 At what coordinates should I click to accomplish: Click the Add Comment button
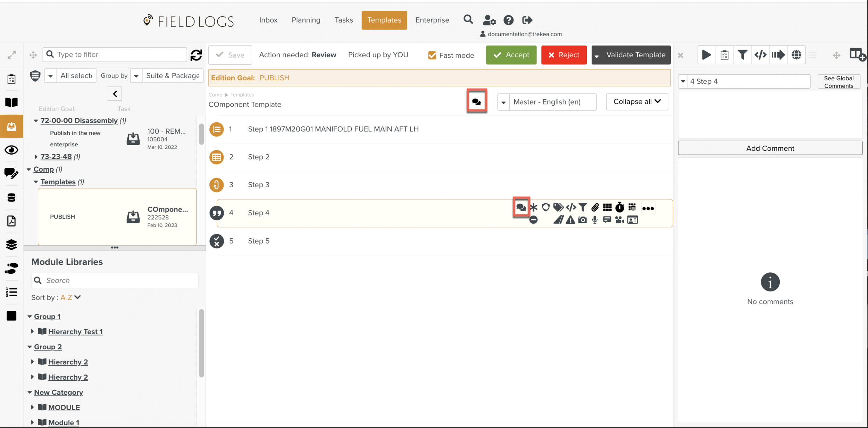(x=770, y=148)
